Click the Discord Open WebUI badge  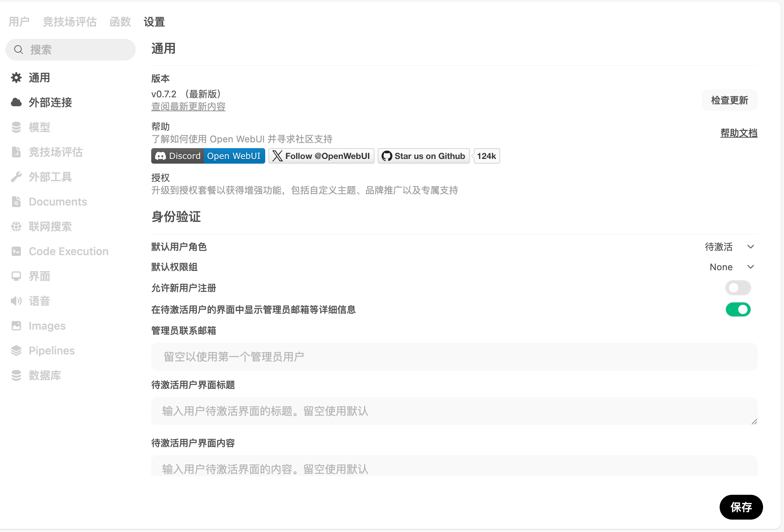(208, 156)
